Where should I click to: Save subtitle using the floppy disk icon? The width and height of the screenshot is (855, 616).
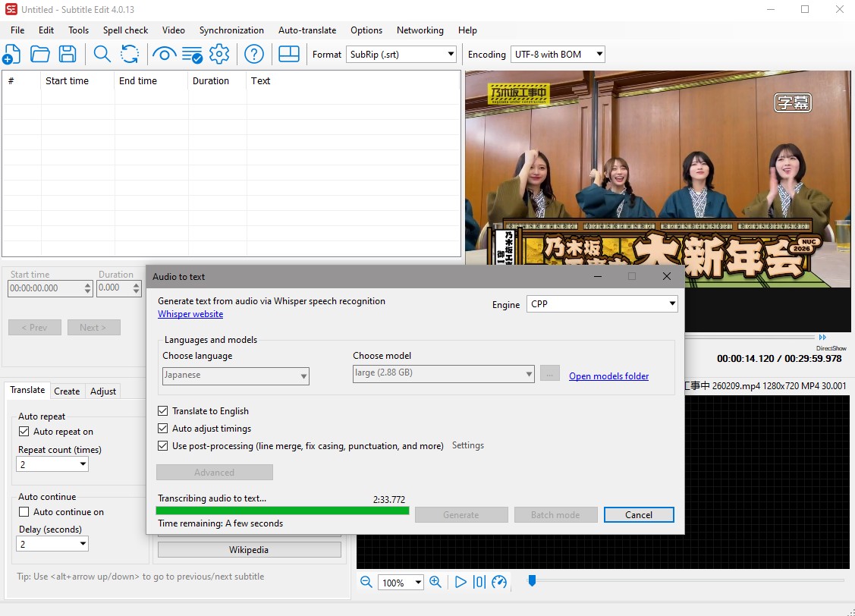coord(68,54)
